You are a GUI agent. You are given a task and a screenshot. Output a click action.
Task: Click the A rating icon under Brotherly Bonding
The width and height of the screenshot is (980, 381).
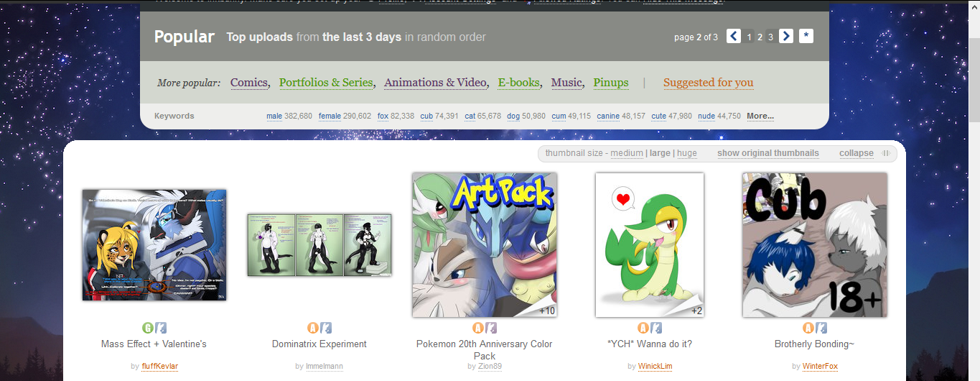pos(808,328)
